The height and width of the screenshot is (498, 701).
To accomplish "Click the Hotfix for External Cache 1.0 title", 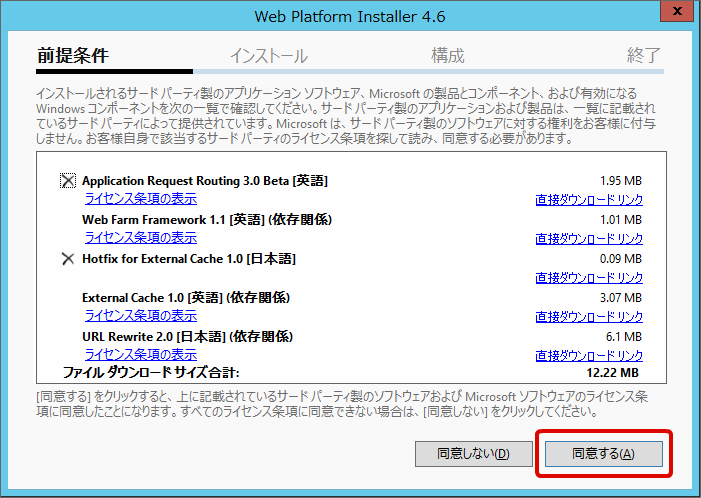I will click(189, 259).
